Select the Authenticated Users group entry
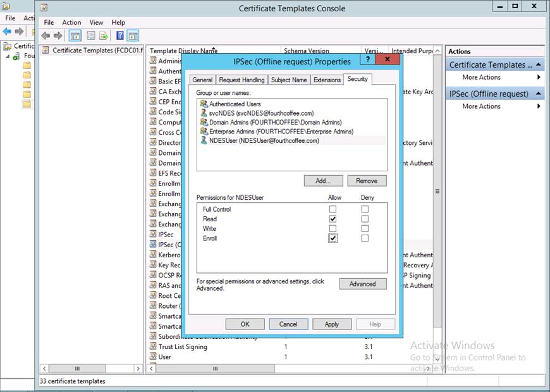This screenshot has width=550, height=392. tap(235, 104)
